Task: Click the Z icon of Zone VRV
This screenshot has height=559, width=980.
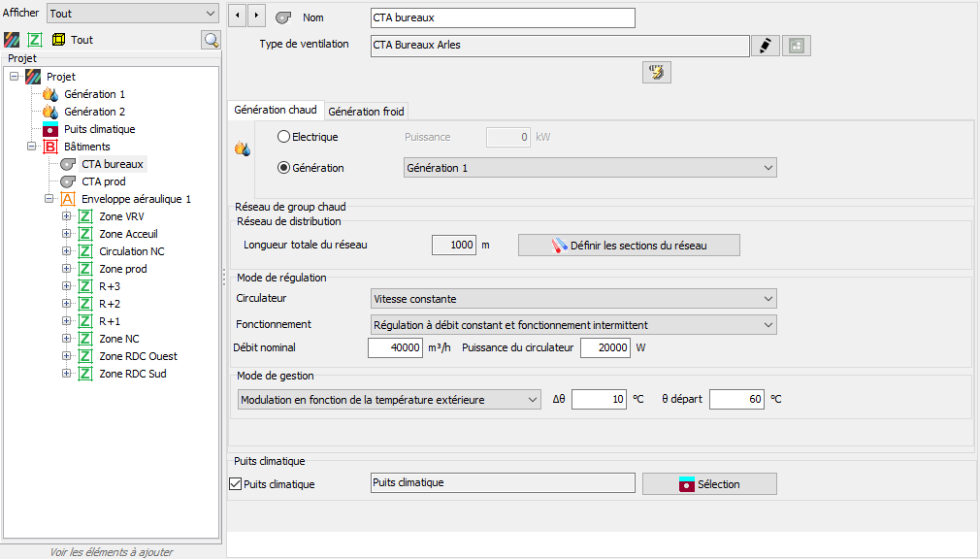Action: (x=85, y=217)
